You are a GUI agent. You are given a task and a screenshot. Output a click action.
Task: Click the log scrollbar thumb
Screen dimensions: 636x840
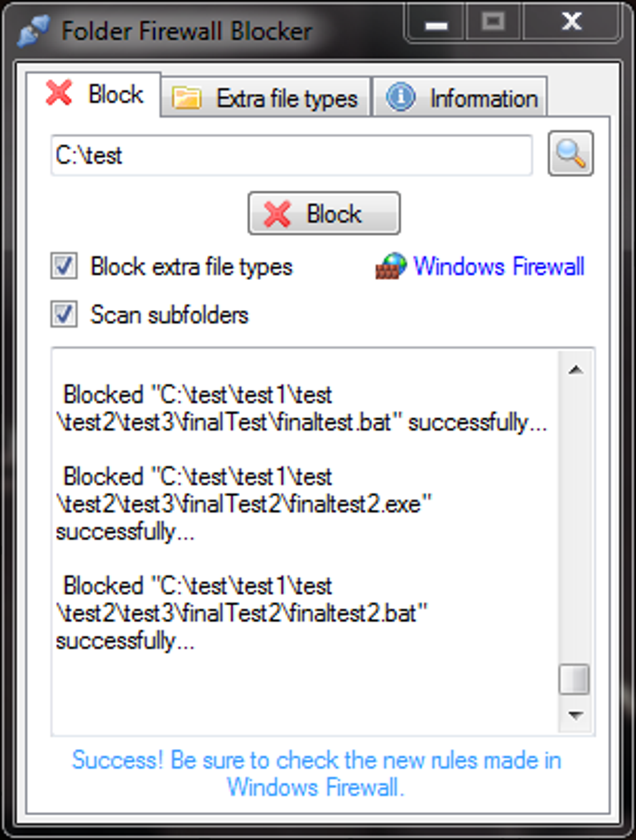click(x=574, y=679)
